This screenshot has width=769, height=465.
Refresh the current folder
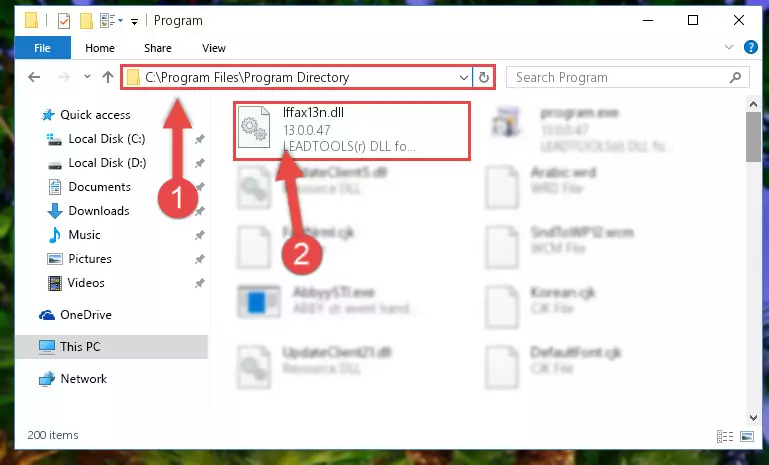(x=484, y=78)
